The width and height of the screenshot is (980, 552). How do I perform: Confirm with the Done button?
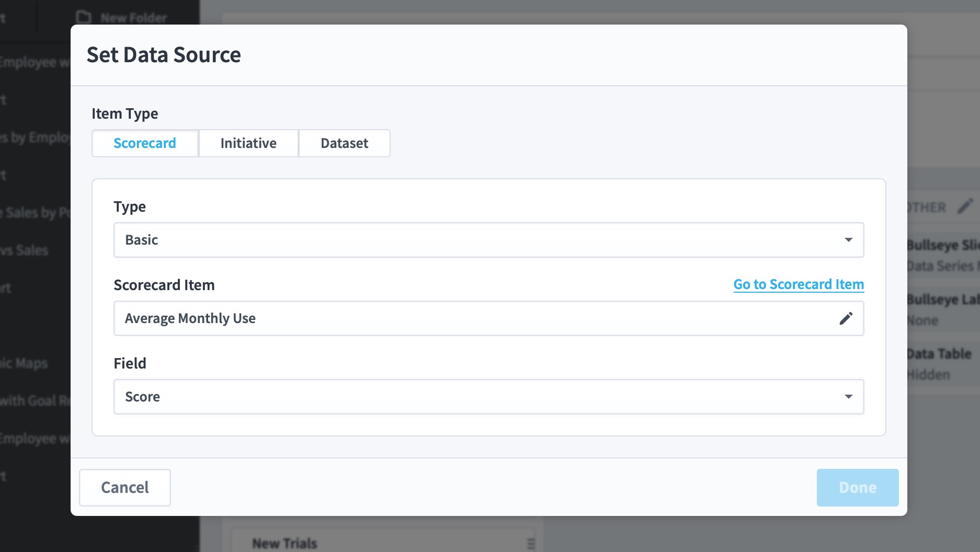[858, 488]
